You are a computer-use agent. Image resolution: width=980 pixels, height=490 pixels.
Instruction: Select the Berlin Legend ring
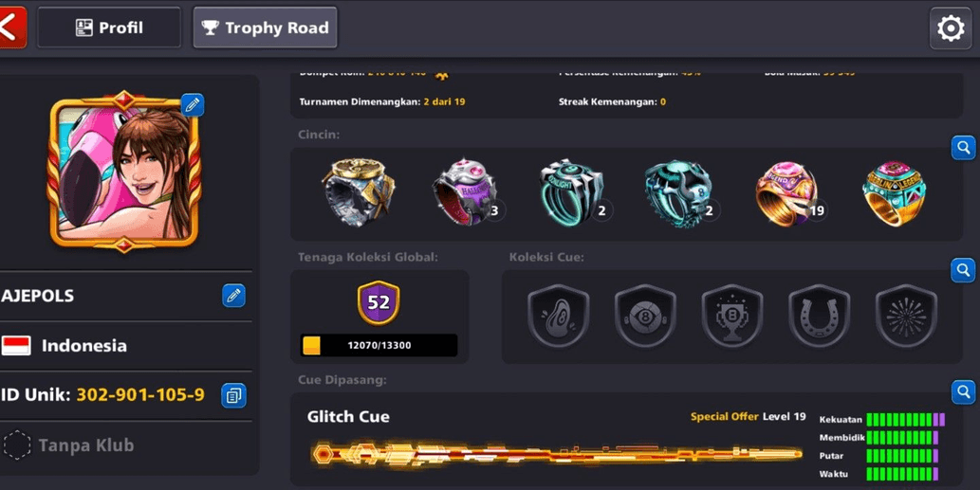pyautogui.click(x=895, y=193)
